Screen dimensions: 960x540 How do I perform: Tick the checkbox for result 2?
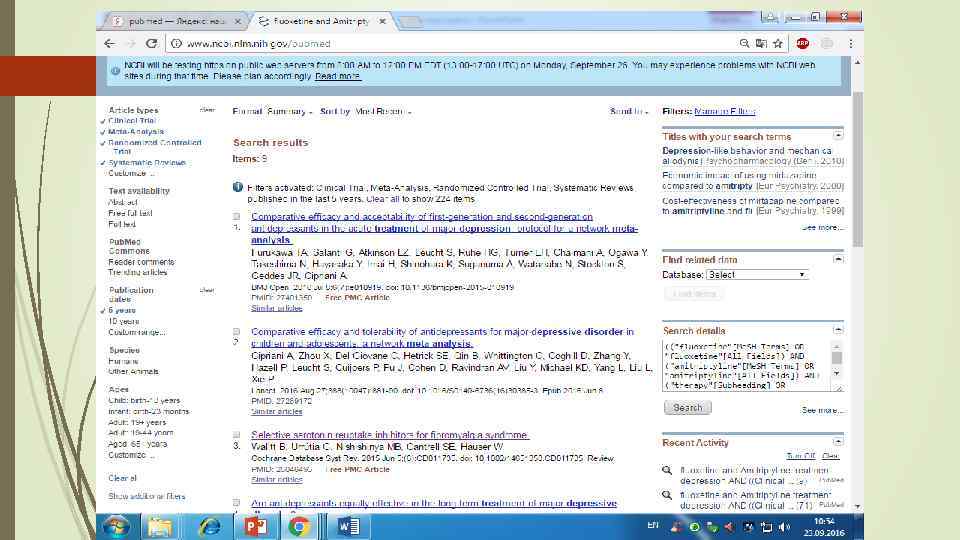click(236, 331)
